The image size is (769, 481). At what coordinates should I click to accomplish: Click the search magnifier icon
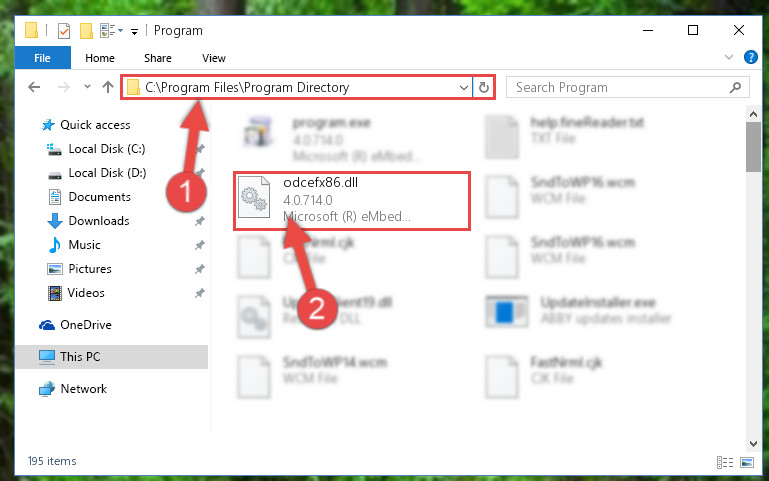pyautogui.click(x=735, y=87)
